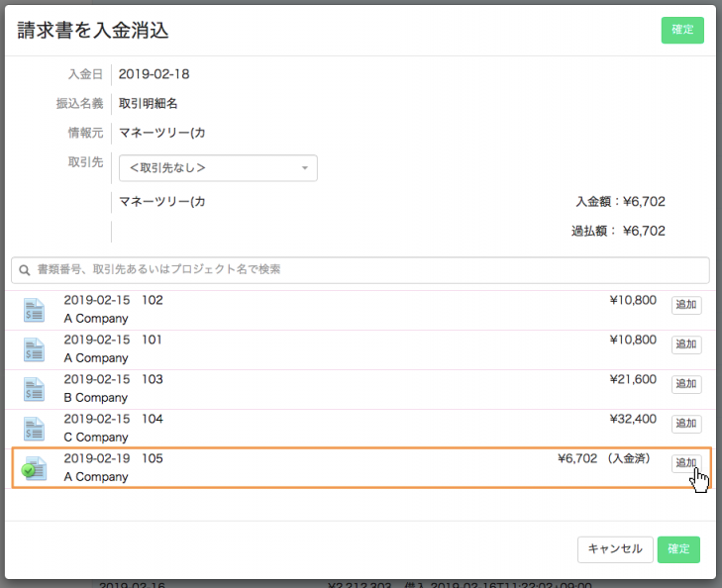This screenshot has width=722, height=588.
Task: Click 追加 for invoice 103 B Company
Action: click(686, 384)
